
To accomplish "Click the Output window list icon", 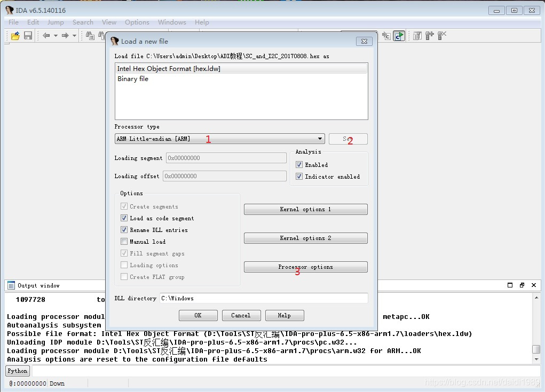I will 11,285.
